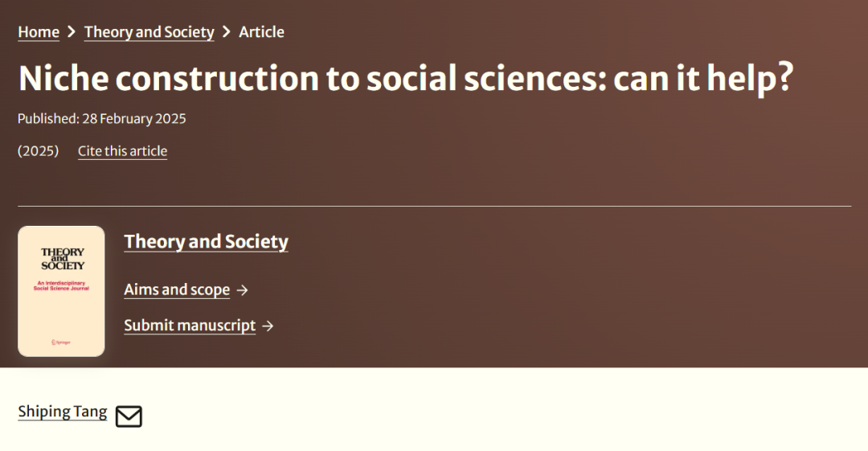Open the Aims and scope link
868x451 pixels.
[177, 290]
